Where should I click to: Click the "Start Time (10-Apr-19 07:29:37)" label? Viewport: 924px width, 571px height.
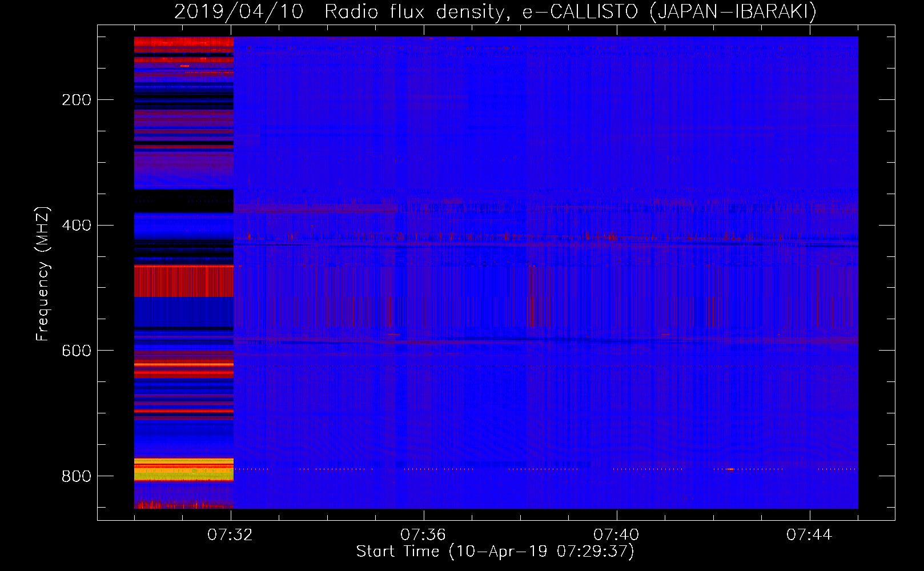[495, 552]
